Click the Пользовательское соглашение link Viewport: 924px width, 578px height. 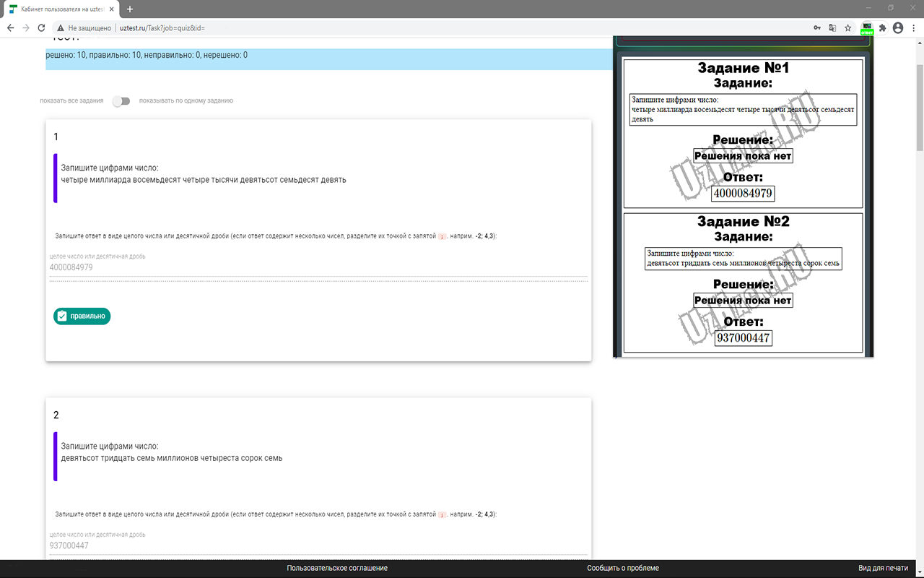point(337,568)
